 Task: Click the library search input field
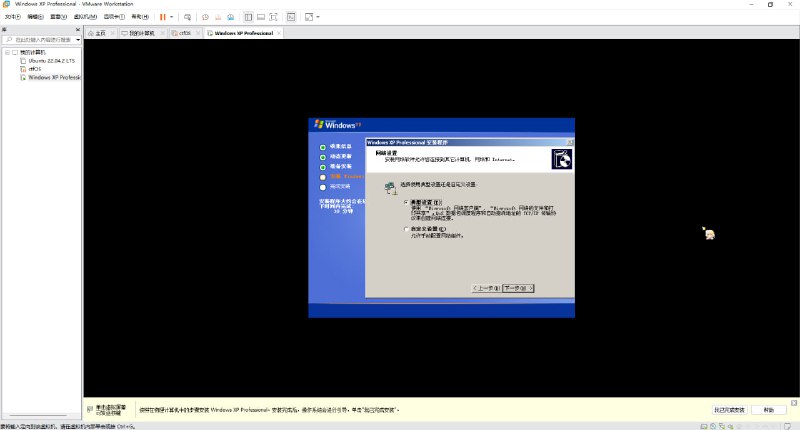40,40
